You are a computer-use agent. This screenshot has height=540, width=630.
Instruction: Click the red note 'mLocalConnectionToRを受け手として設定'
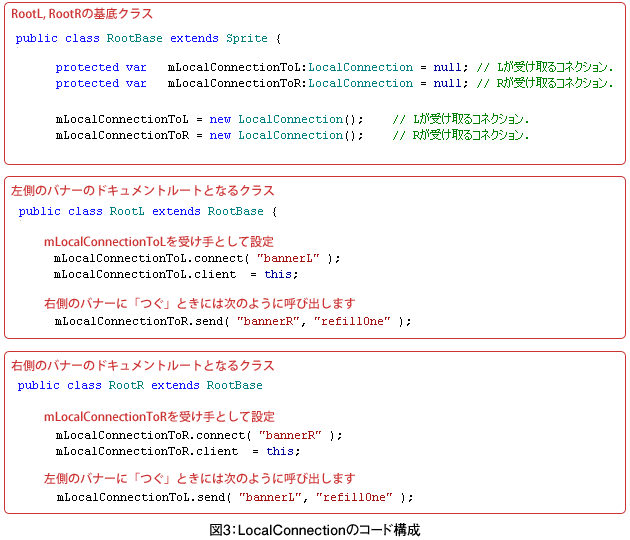pos(159,417)
